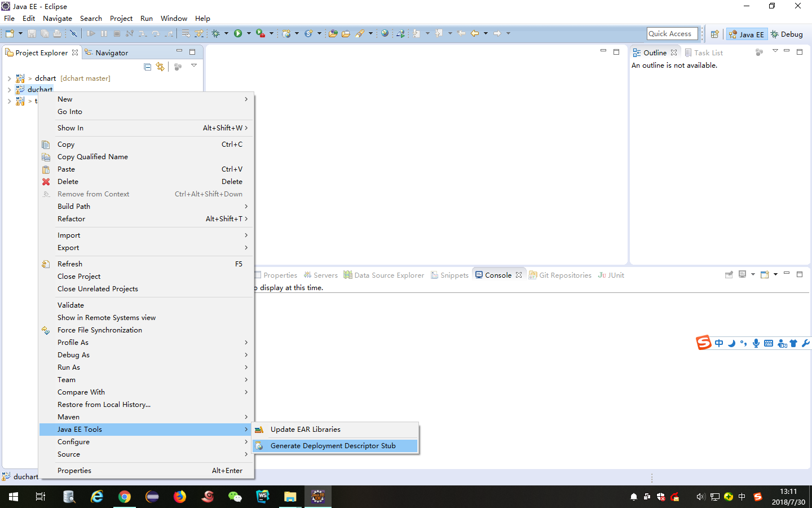
Task: Open the Window menu in menu bar
Action: 174,18
